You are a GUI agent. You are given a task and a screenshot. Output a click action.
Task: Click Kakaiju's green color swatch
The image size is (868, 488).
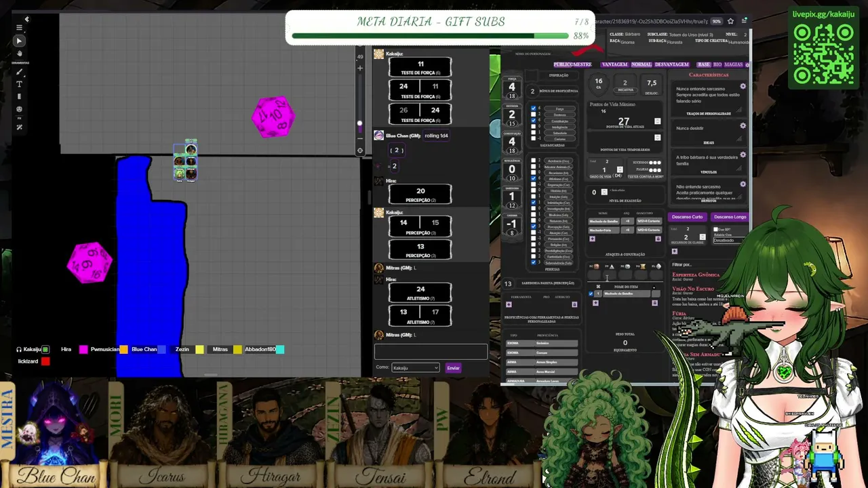pyautogui.click(x=45, y=350)
